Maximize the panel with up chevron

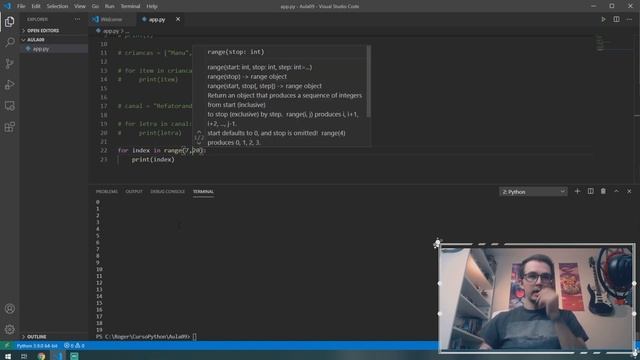[x=616, y=191]
